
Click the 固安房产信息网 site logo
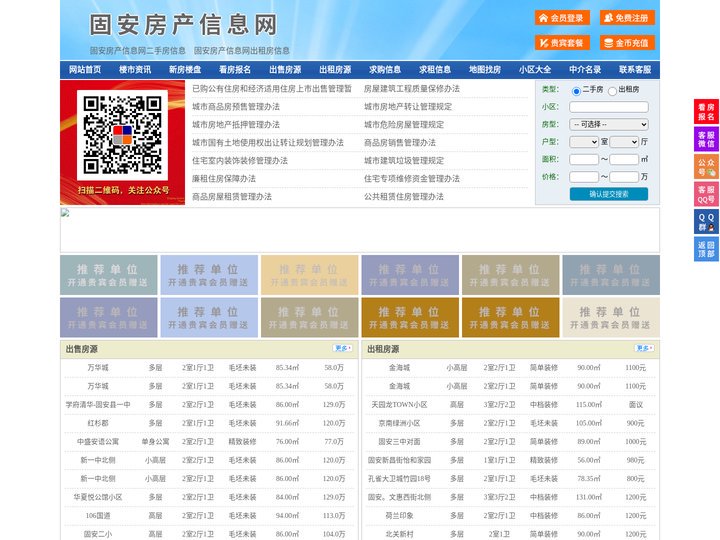(184, 25)
